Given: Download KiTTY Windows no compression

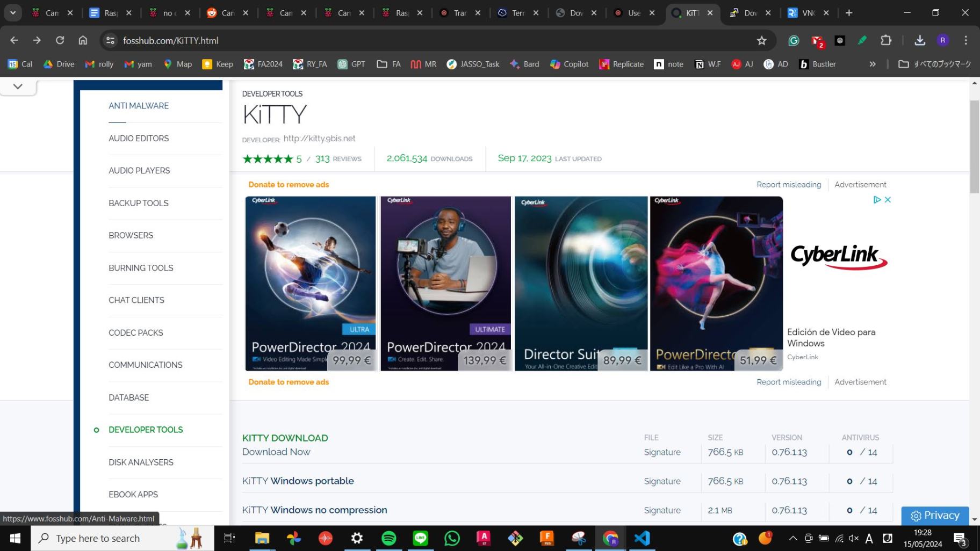Looking at the screenshot, I should [x=314, y=510].
